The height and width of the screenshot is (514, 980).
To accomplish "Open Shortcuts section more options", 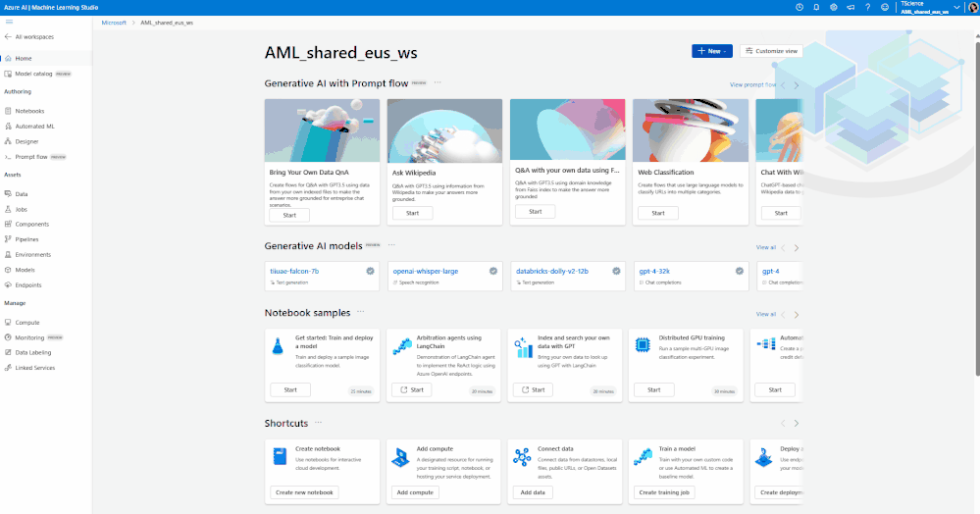I will click(x=318, y=423).
